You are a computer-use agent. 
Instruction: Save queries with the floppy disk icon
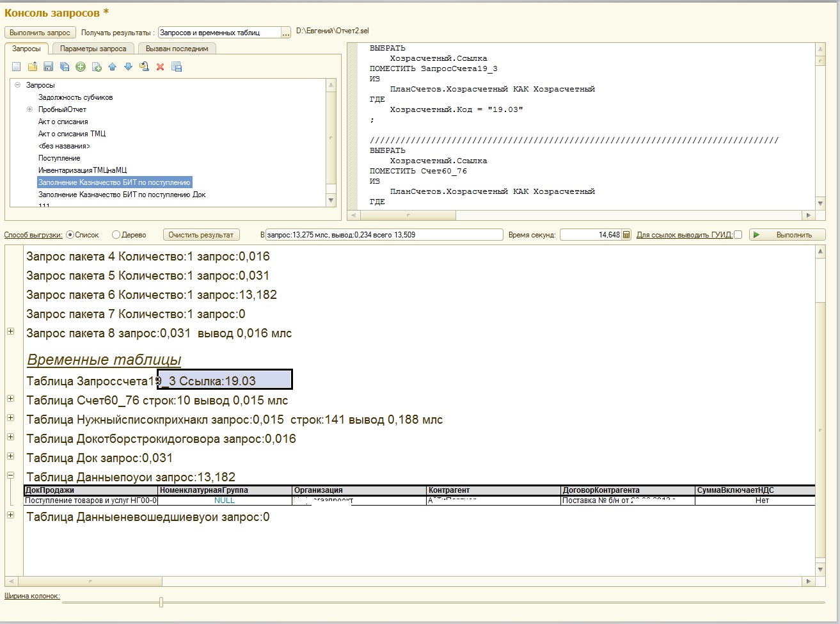coord(49,67)
